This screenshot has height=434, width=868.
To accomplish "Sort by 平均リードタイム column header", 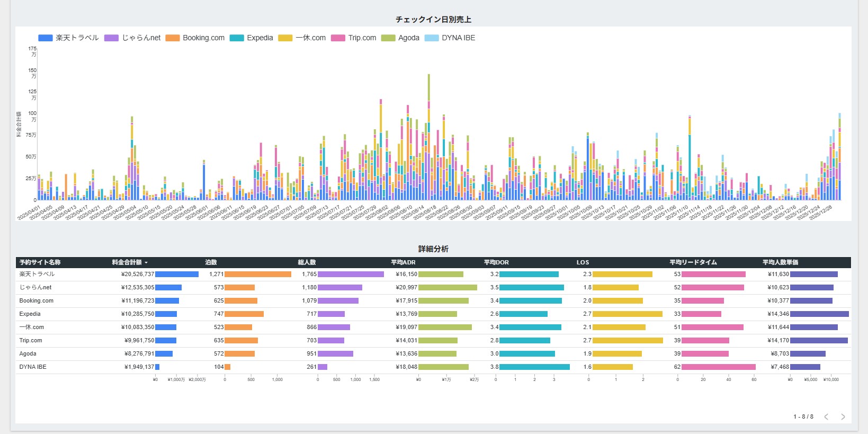I will [693, 262].
